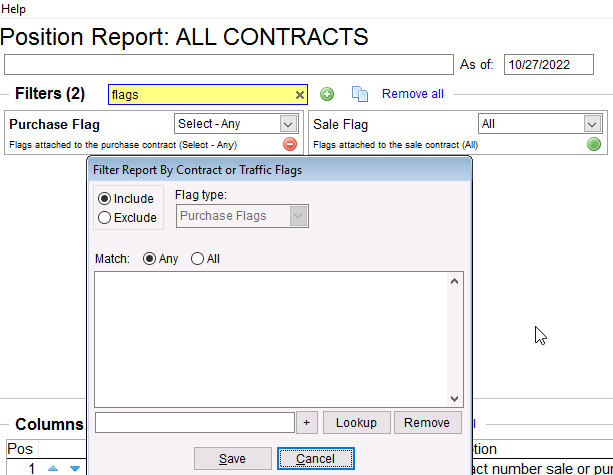Click the wide report name text field

coord(229,65)
